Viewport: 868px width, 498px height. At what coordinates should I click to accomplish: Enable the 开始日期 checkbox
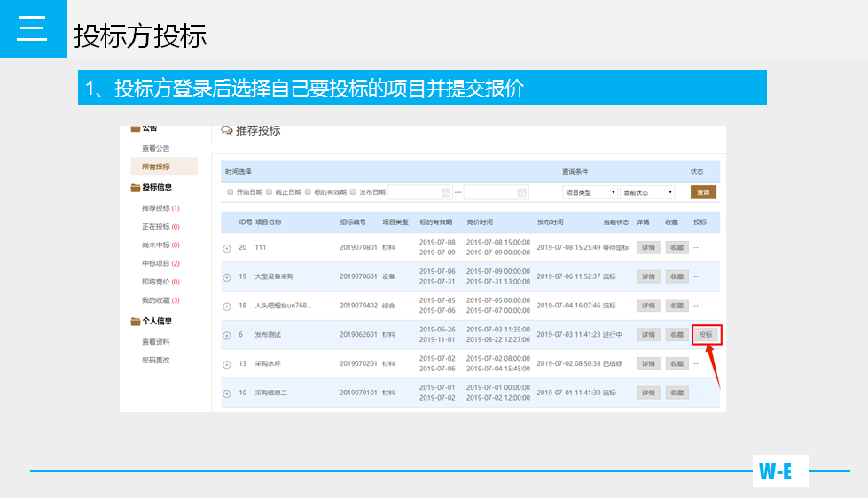coord(231,191)
